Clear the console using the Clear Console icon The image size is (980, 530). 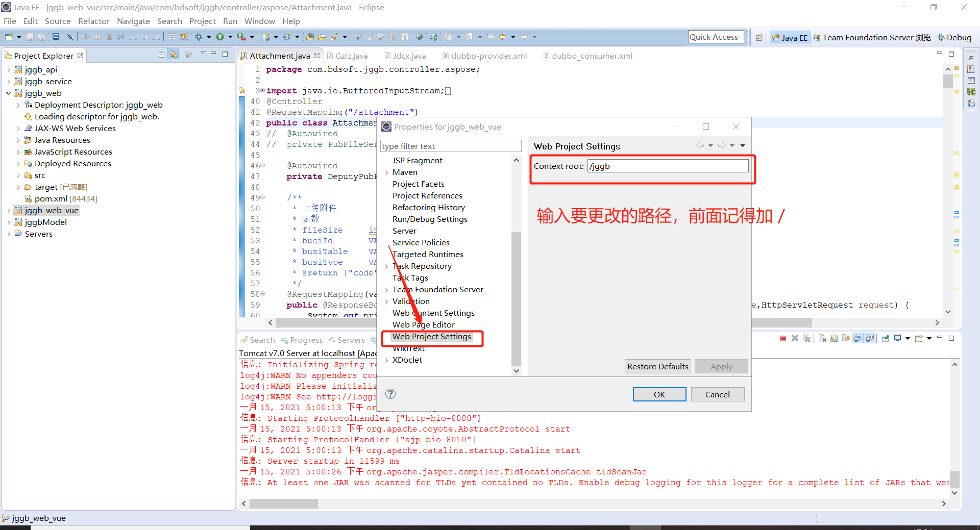point(822,338)
